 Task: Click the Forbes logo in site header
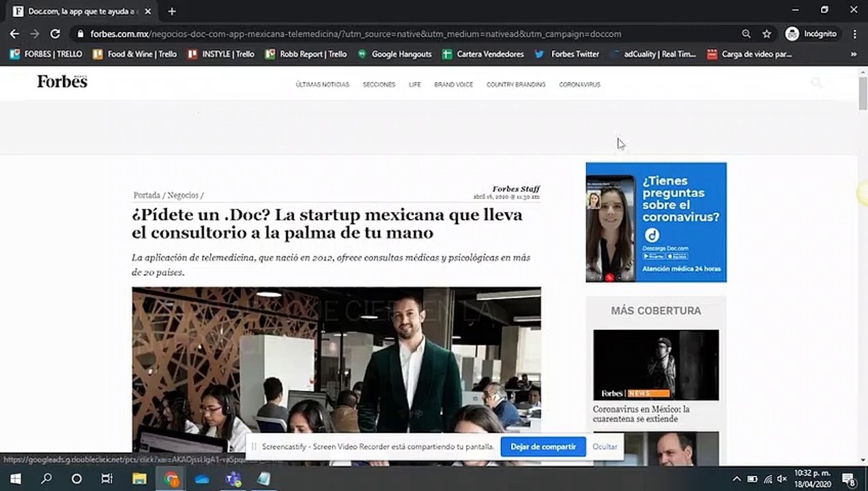tap(62, 82)
